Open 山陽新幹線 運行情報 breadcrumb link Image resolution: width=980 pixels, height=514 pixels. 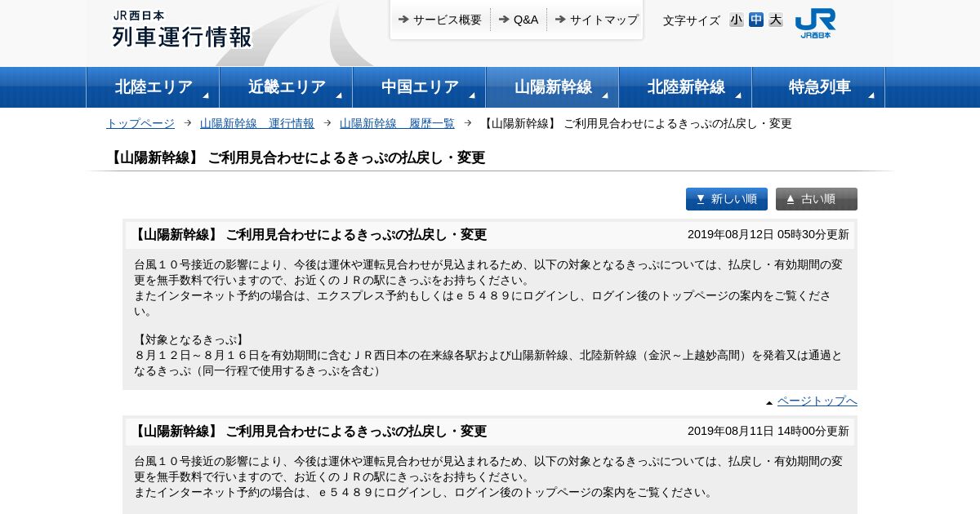[x=257, y=123]
